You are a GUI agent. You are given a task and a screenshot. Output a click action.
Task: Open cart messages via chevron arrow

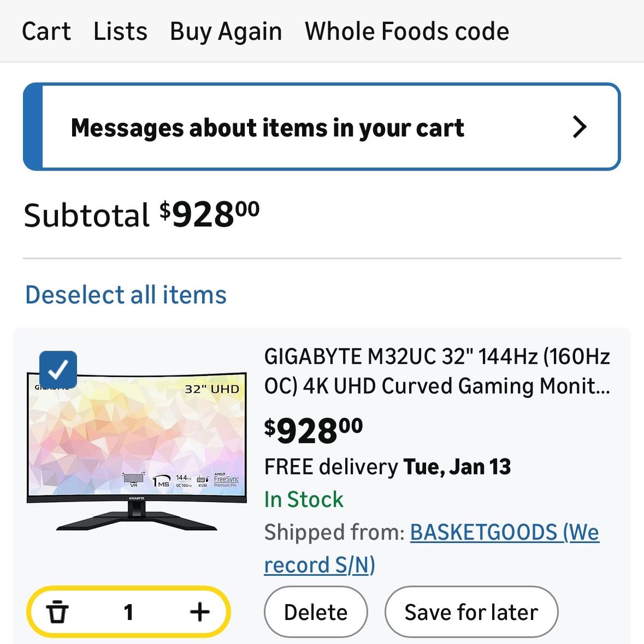point(580,127)
